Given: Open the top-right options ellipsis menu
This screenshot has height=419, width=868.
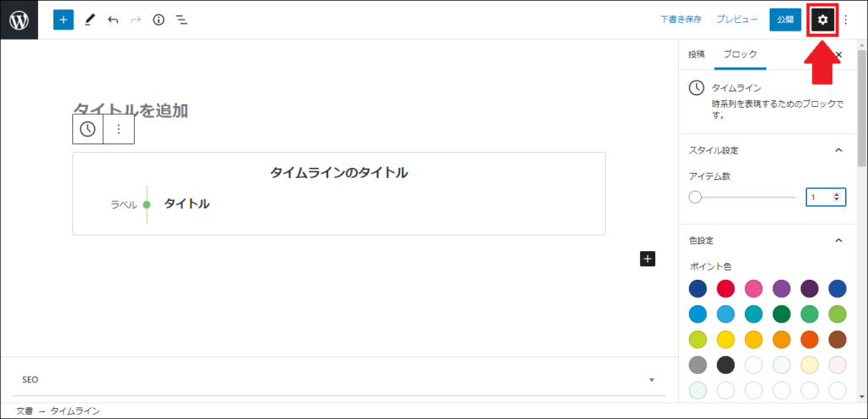Looking at the screenshot, I should coord(845,20).
